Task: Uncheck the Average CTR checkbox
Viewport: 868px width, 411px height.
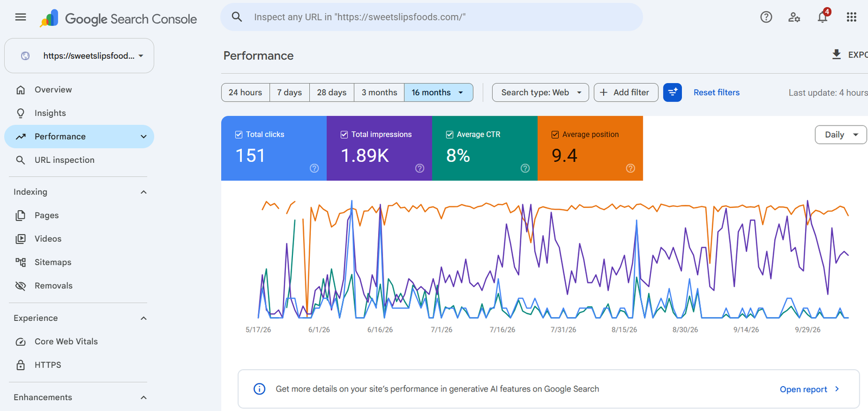Action: point(450,135)
